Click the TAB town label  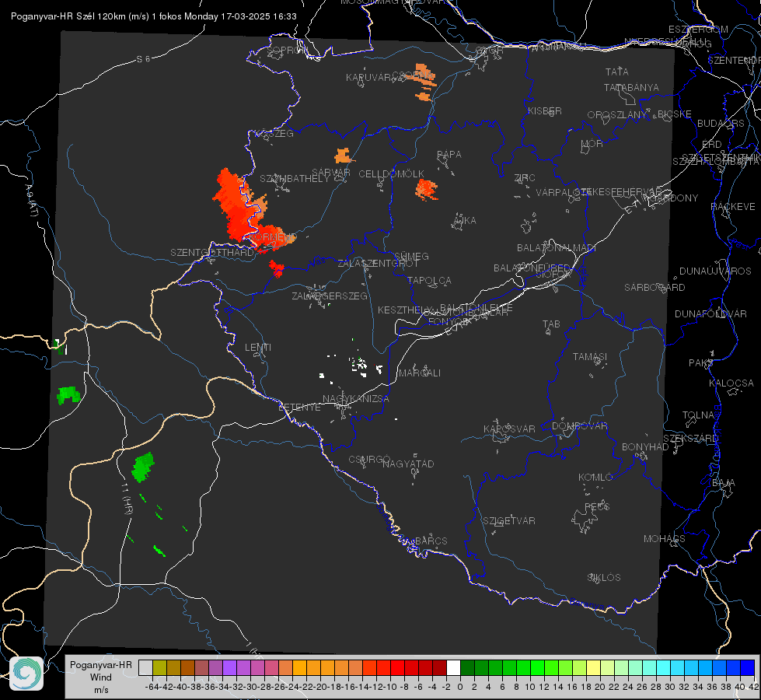click(551, 324)
